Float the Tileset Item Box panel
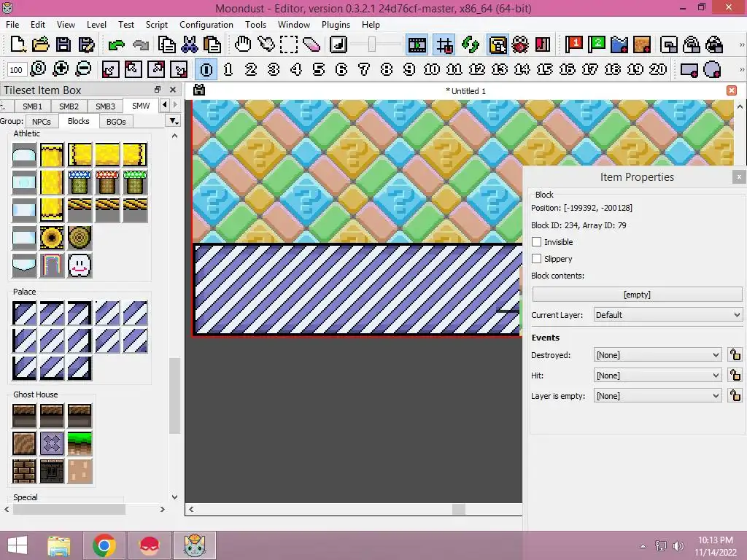This screenshot has height=560, width=747. tap(158, 90)
